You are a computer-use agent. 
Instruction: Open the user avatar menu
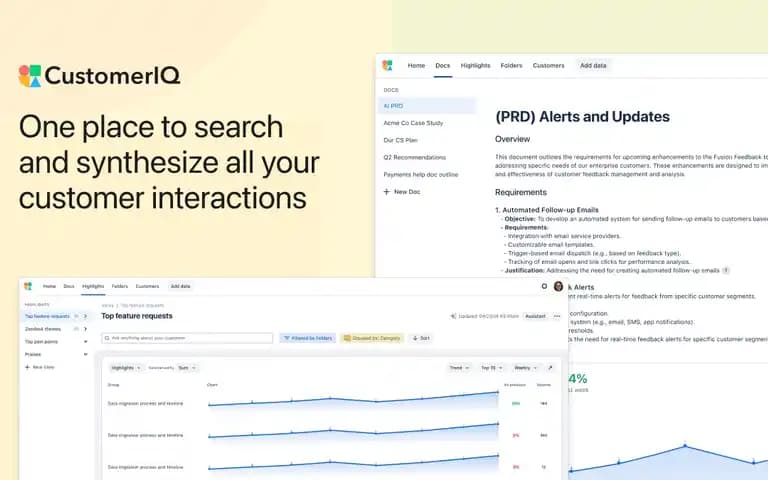(558, 287)
